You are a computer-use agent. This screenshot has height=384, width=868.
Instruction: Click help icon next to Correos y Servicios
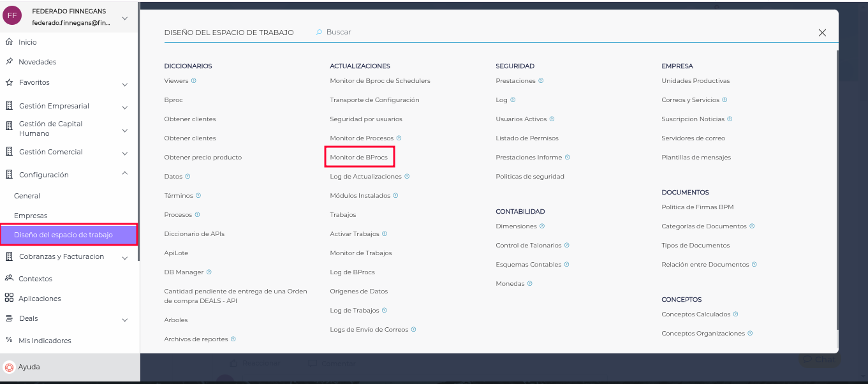point(725,100)
